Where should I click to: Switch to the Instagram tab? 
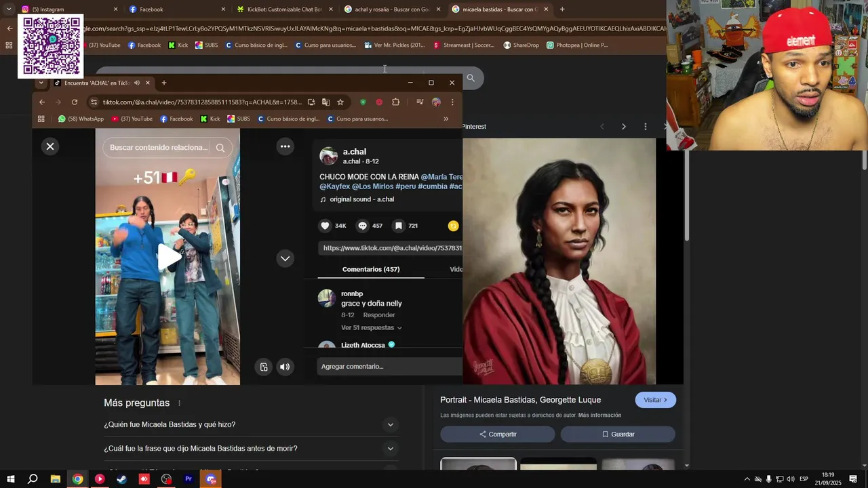(66, 9)
